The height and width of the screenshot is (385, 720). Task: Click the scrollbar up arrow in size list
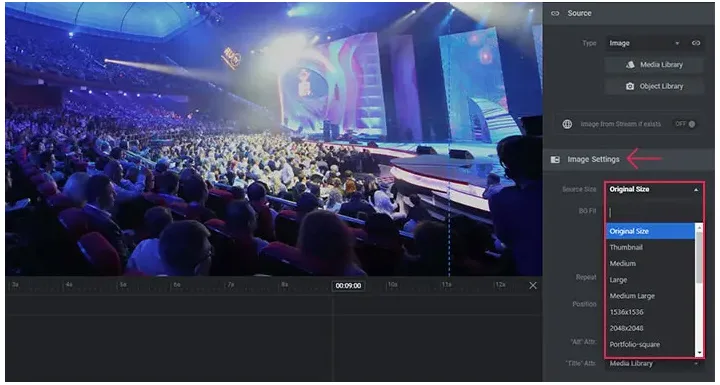pyautogui.click(x=699, y=227)
